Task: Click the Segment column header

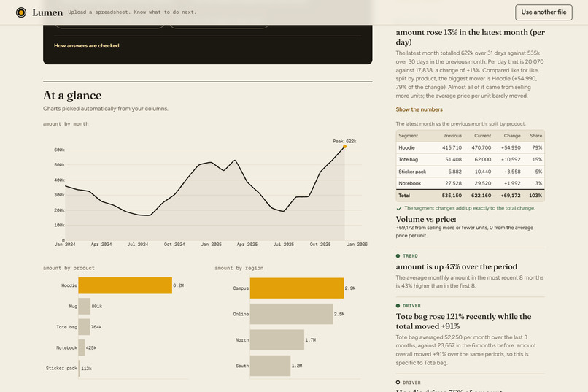Action: [x=408, y=136]
